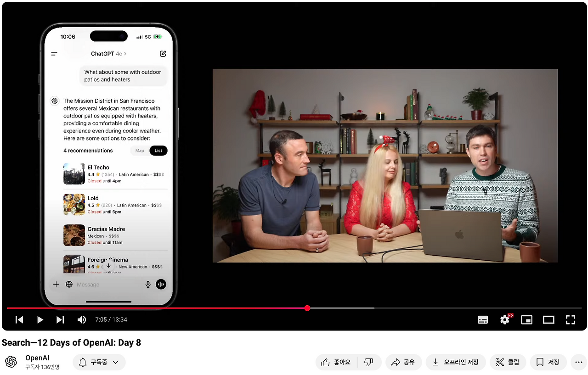Viewport: 588px width, 375px height.
Task: Select the List view tab
Action: point(158,151)
